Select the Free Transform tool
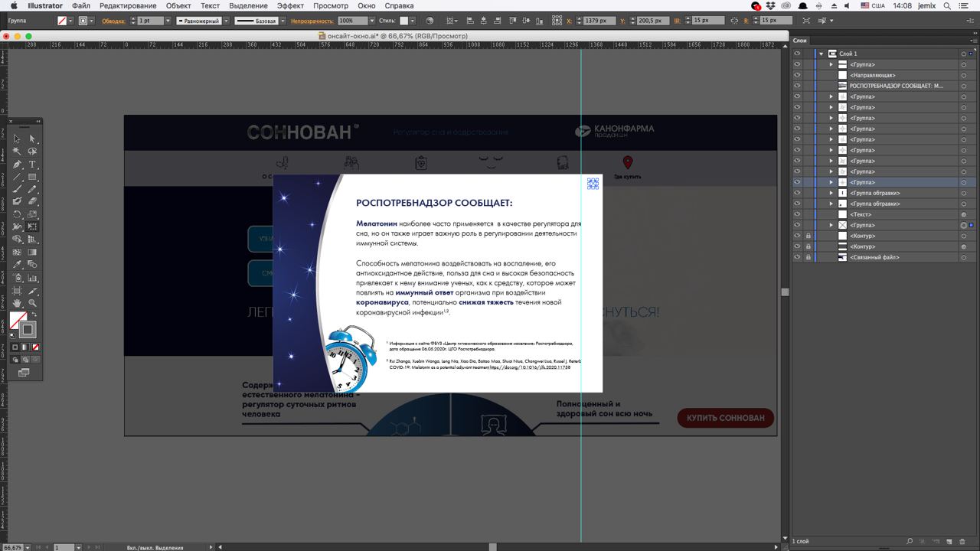The height and width of the screenshot is (551, 980). [x=32, y=226]
